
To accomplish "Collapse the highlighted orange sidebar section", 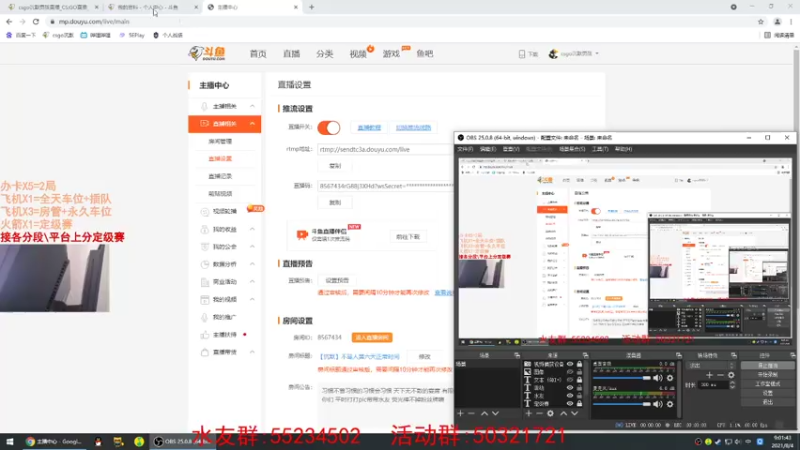I will pyautogui.click(x=252, y=123).
